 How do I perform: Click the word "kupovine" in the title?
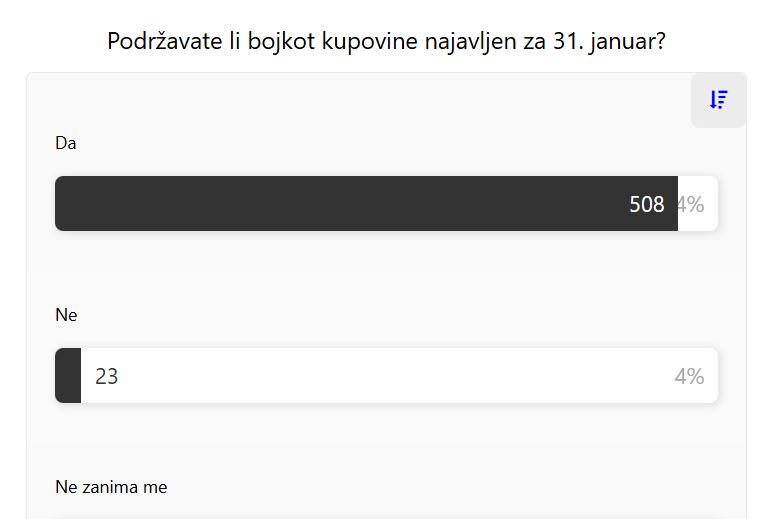(x=369, y=42)
